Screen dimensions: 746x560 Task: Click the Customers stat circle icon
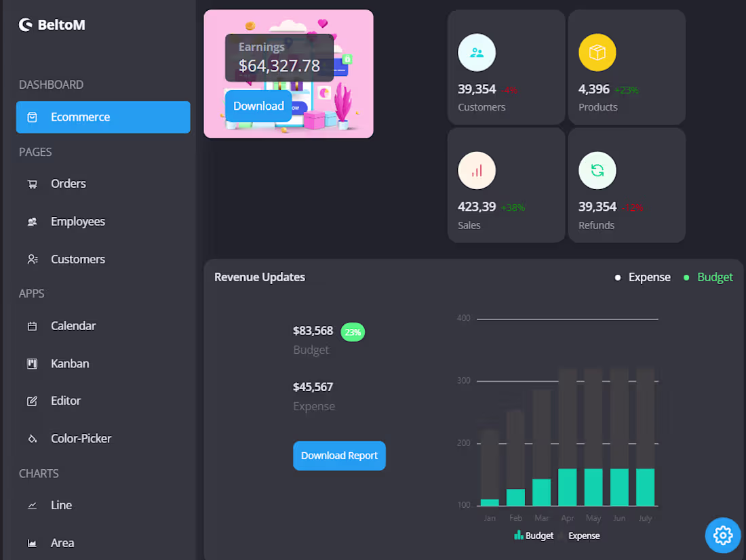tap(477, 52)
